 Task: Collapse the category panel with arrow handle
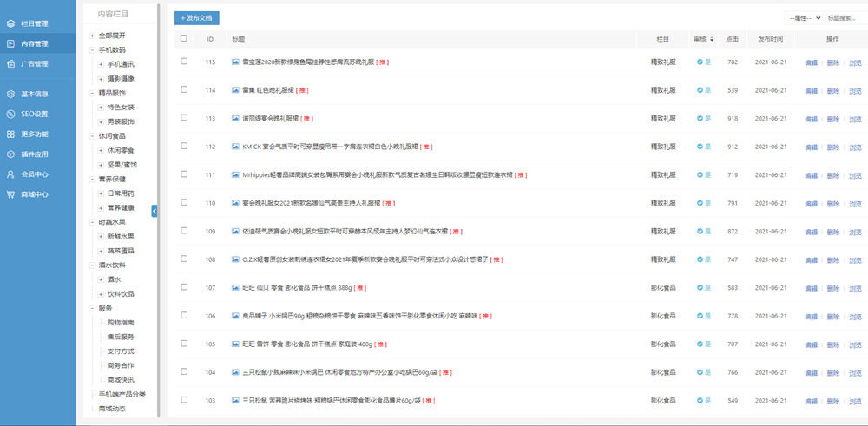point(155,211)
